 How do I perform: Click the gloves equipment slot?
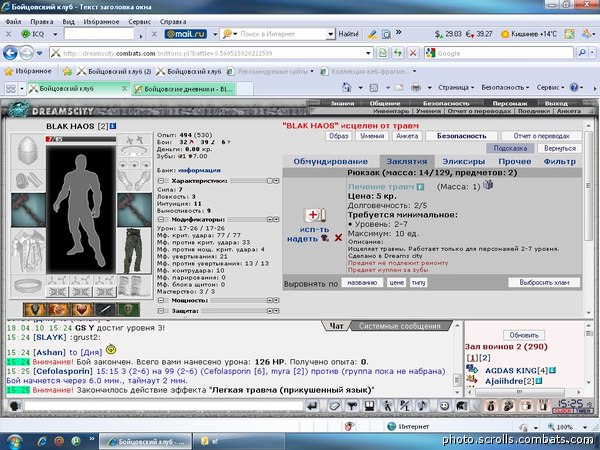click(134, 180)
